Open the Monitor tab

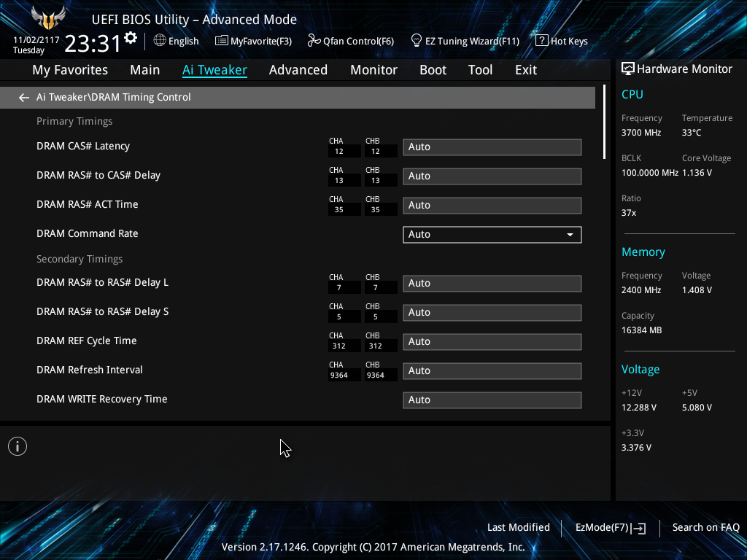point(373,70)
